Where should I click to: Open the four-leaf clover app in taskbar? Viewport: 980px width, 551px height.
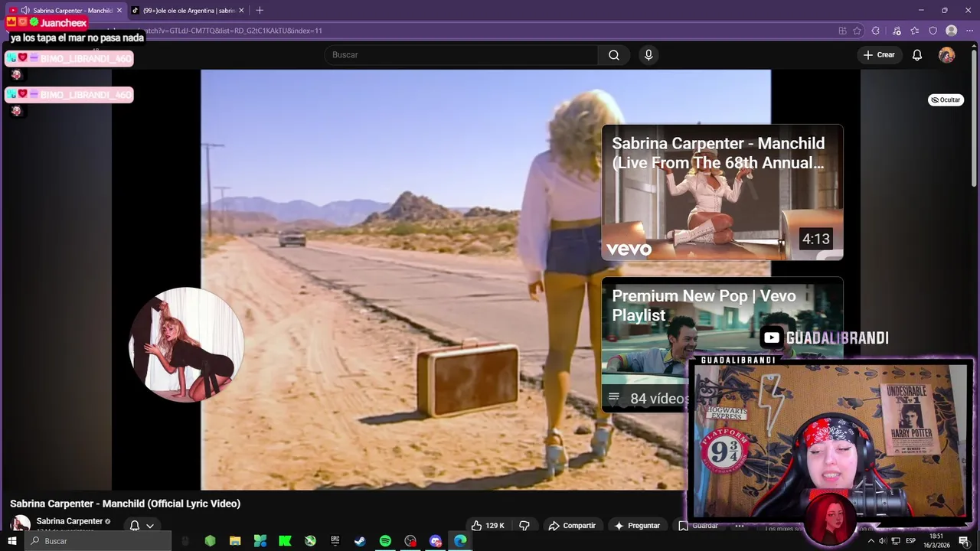(260, 541)
